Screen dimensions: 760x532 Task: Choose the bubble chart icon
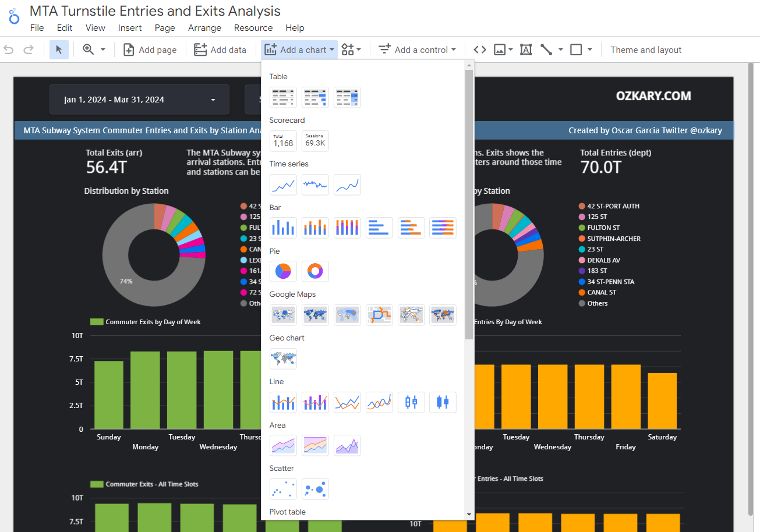pyautogui.click(x=315, y=489)
